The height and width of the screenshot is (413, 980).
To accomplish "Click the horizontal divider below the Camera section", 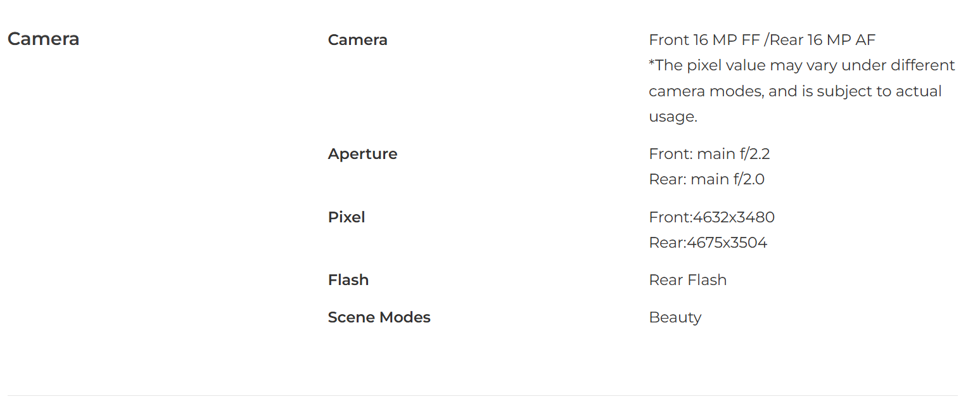I will coord(483,395).
